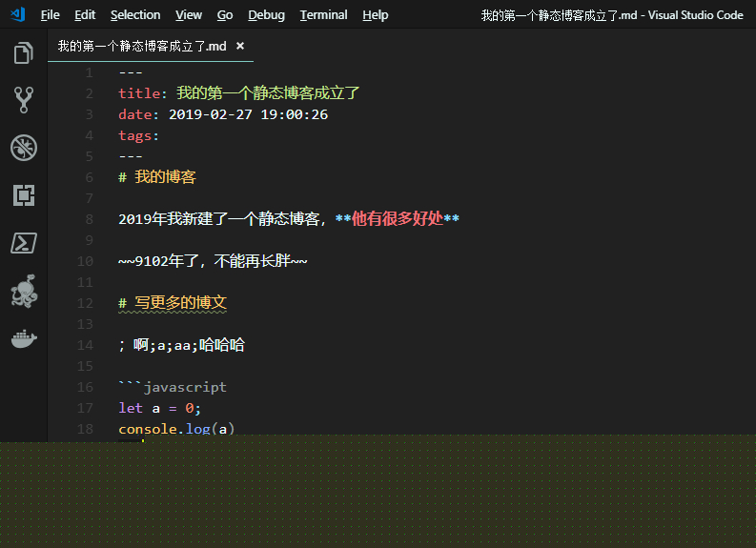The height and width of the screenshot is (548, 756).
Task: Click the text 2019年我新建了一个静态博客
Action: pos(219,219)
